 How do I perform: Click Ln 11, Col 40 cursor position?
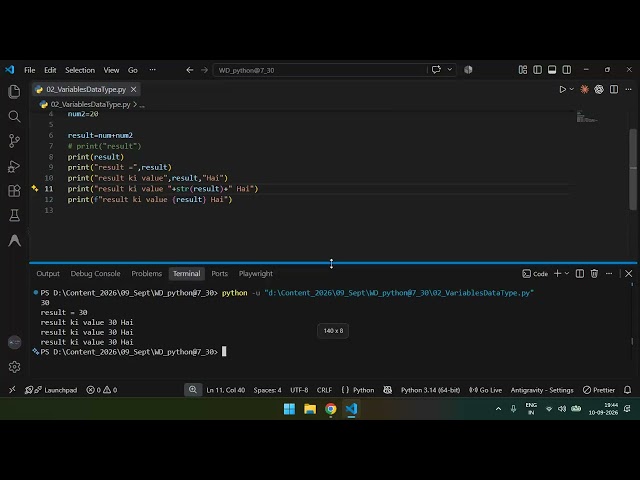pos(226,390)
